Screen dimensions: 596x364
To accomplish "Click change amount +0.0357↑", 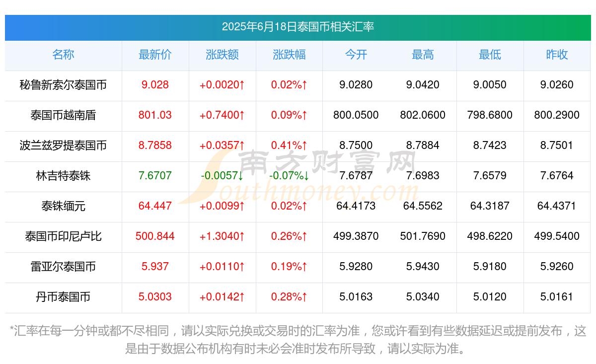I will (222, 146).
